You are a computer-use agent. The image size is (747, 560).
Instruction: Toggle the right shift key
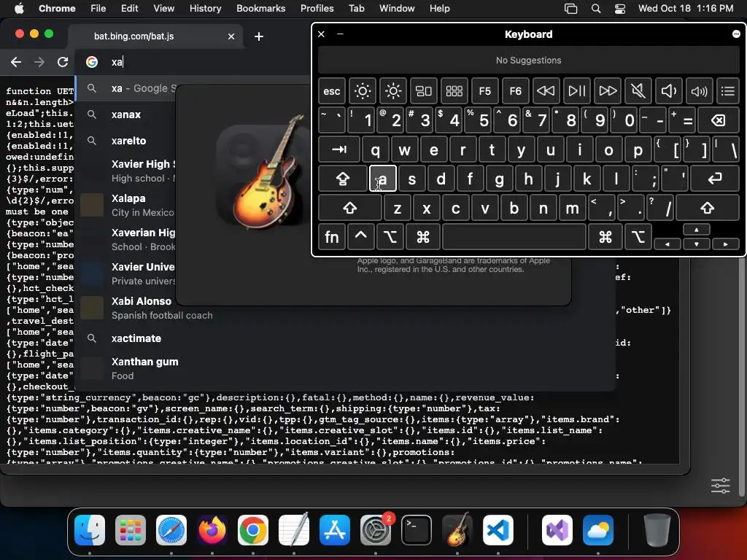point(708,208)
